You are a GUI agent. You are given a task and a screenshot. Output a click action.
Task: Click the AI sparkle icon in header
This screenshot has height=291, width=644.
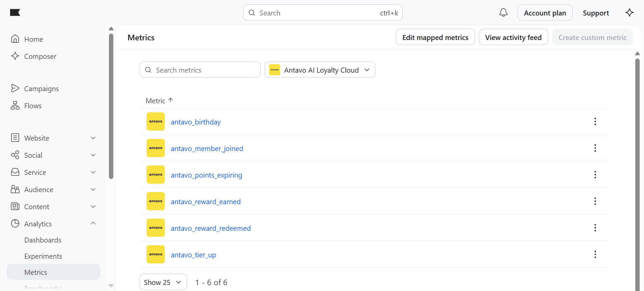coord(630,13)
